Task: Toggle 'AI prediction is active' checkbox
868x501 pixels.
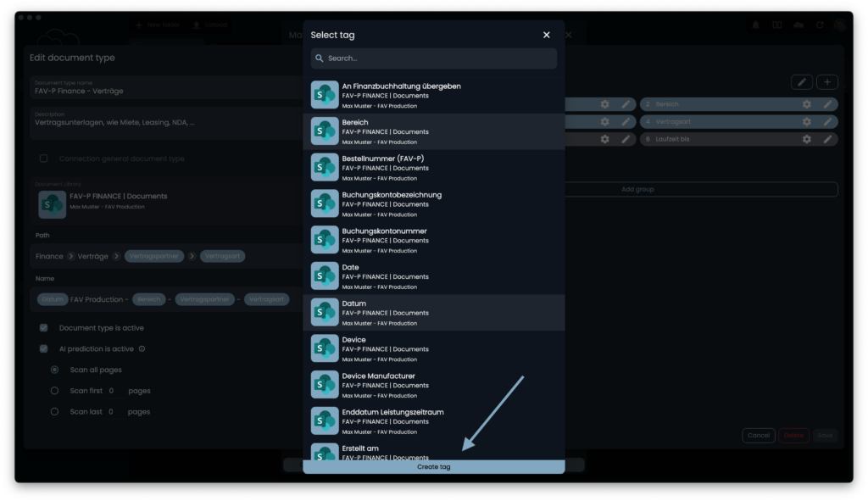Action: coord(44,348)
